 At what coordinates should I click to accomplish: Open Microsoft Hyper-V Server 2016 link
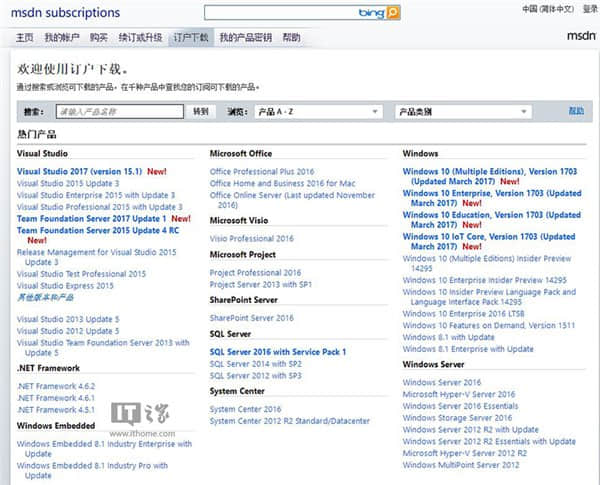(459, 394)
